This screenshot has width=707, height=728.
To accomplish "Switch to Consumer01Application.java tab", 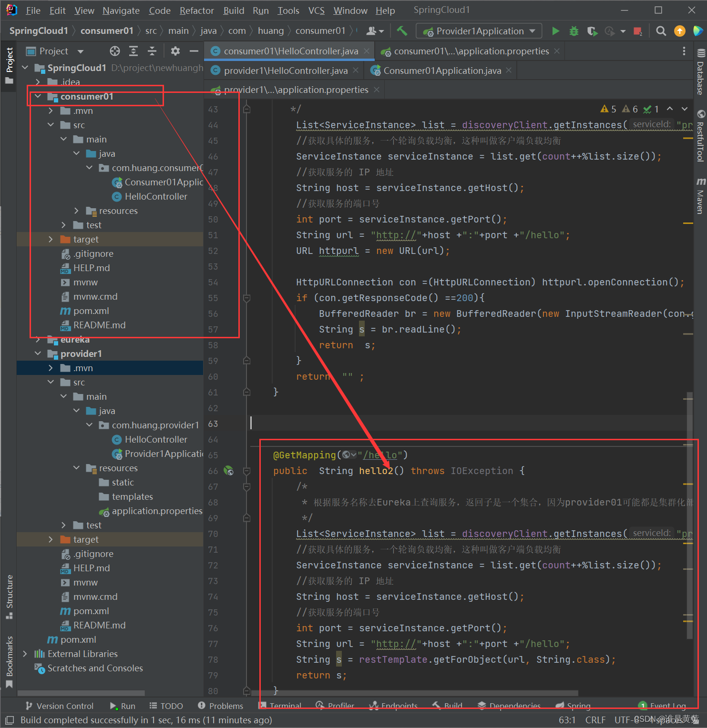I will [x=442, y=71].
